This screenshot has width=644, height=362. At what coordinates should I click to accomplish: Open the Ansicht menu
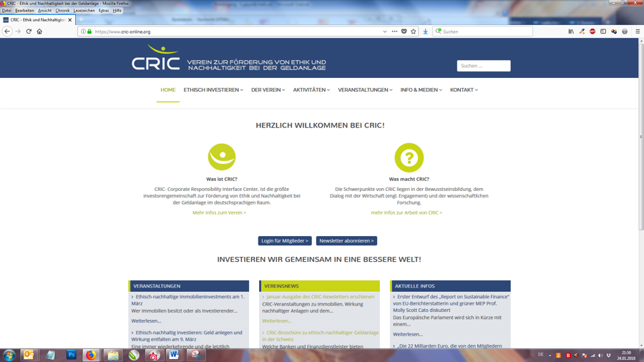tap(44, 10)
